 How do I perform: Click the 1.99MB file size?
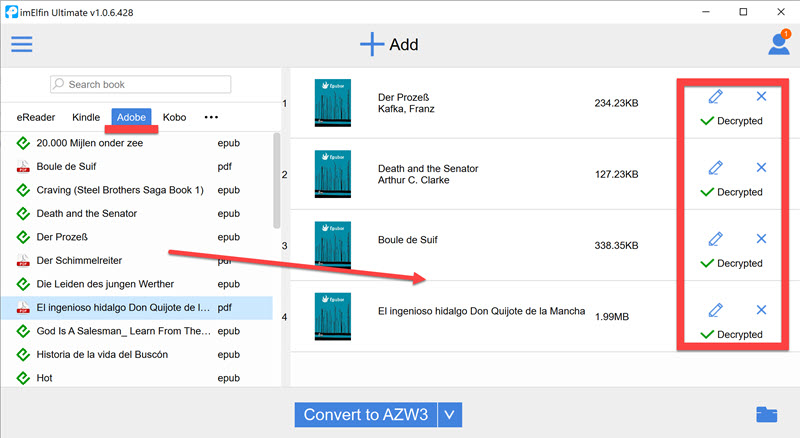coord(612,317)
